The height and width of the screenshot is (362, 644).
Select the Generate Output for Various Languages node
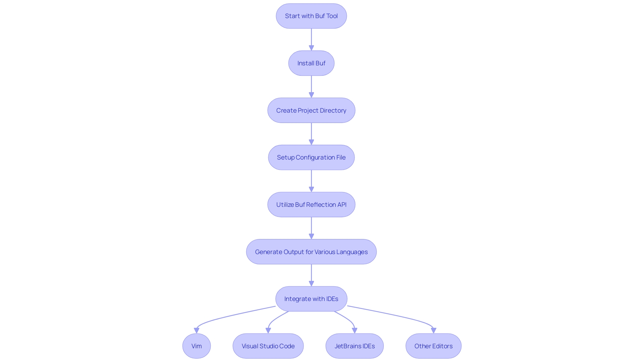pos(311,251)
